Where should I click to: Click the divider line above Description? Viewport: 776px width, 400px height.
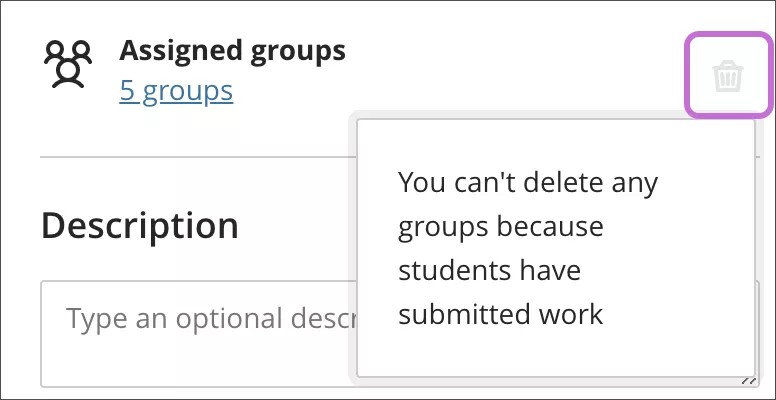click(x=190, y=156)
